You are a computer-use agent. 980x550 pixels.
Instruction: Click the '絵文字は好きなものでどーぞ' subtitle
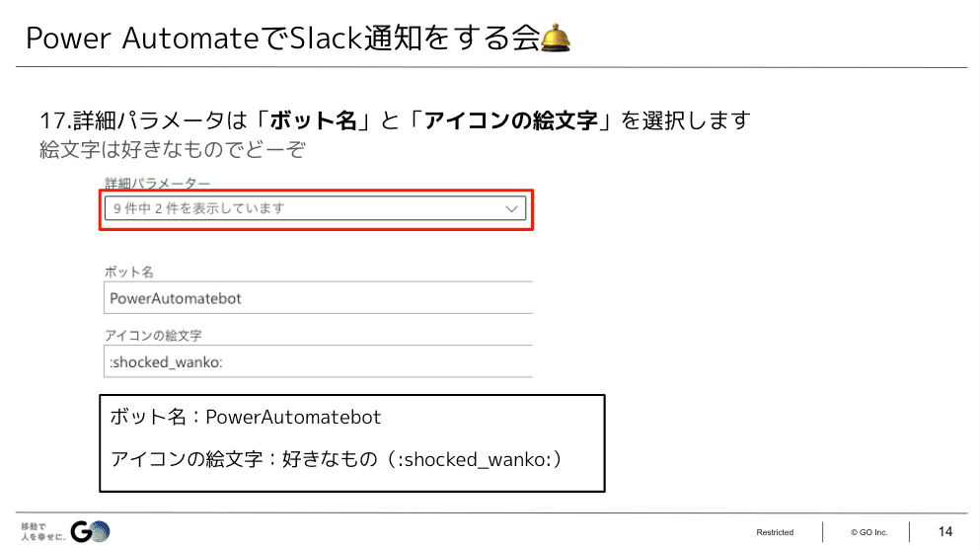(x=173, y=150)
